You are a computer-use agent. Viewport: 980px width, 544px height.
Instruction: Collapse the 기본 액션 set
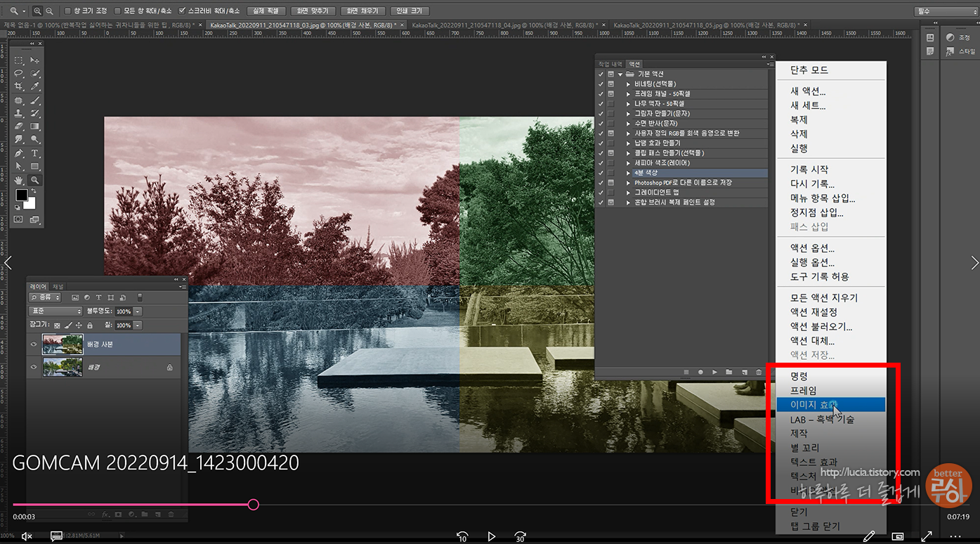coord(620,74)
